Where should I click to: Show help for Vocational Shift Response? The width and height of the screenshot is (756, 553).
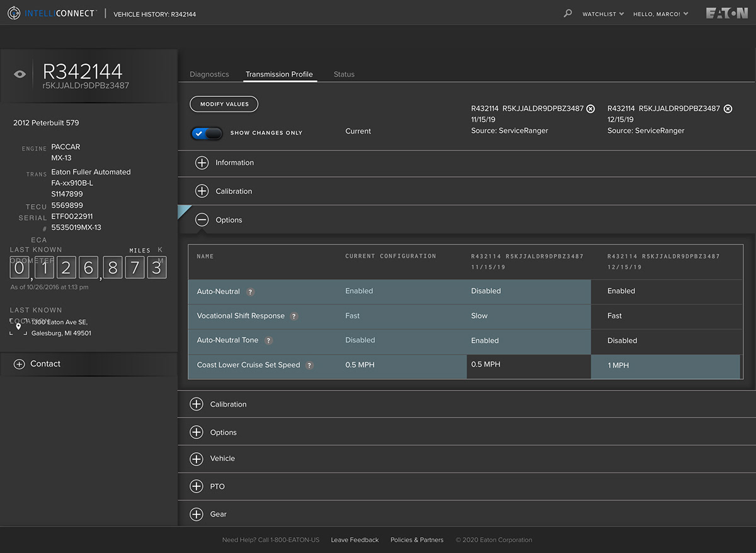[x=294, y=316]
